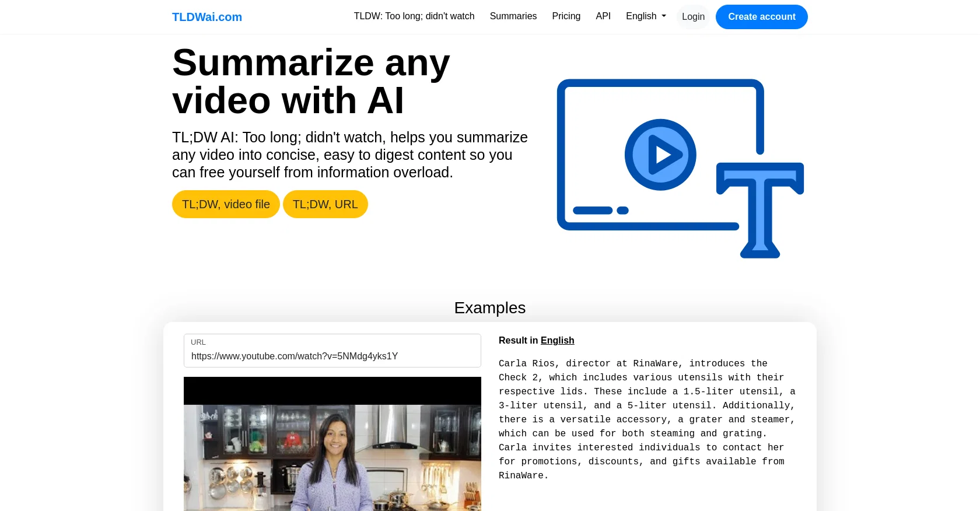
Task: Open the API nav link
Action: (603, 16)
